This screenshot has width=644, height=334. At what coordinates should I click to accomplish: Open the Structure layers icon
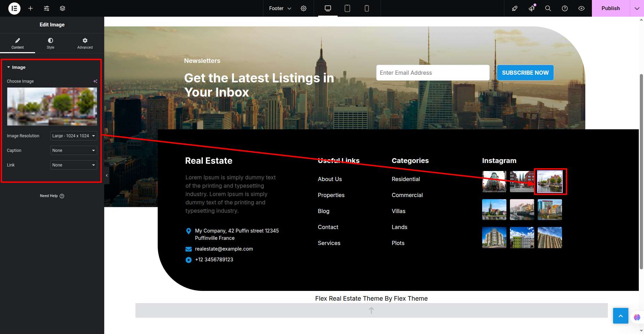pos(63,8)
